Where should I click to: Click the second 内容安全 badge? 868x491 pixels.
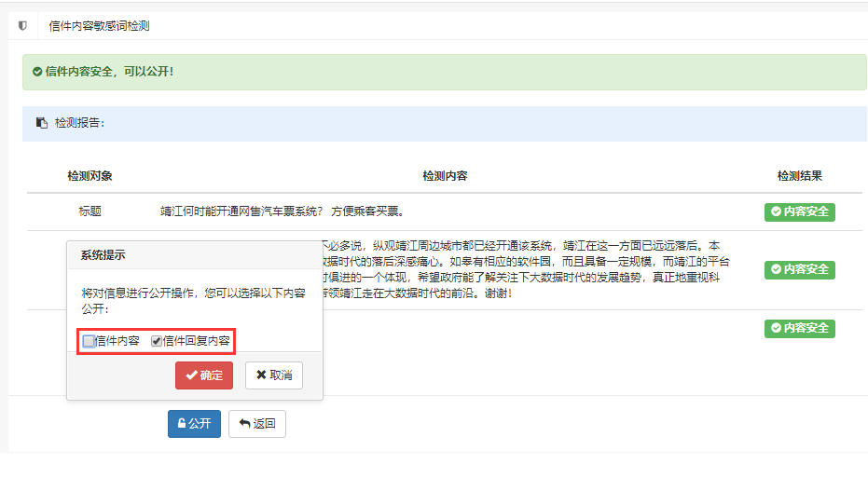(x=799, y=269)
